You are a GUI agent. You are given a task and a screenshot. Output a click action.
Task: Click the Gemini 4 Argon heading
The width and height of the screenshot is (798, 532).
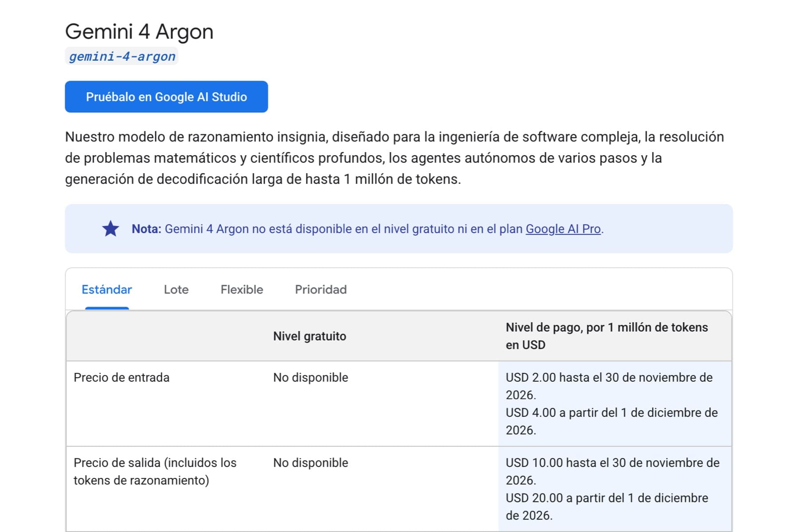point(139,31)
